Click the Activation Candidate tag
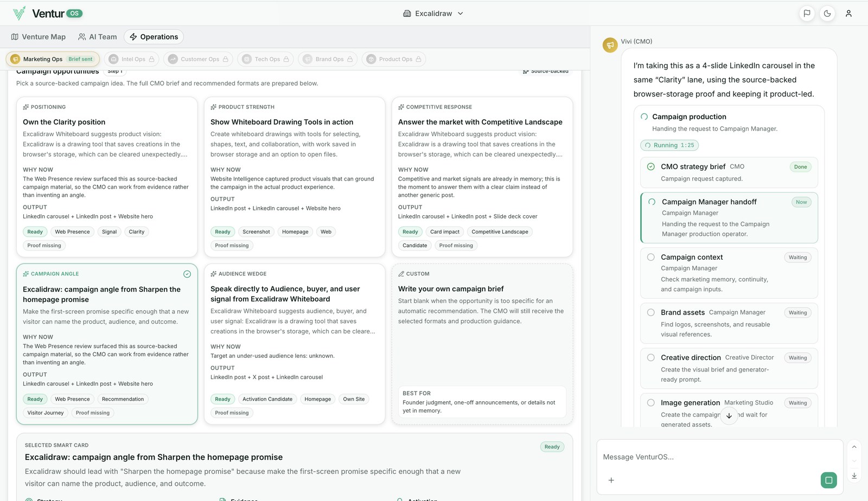 click(267, 399)
